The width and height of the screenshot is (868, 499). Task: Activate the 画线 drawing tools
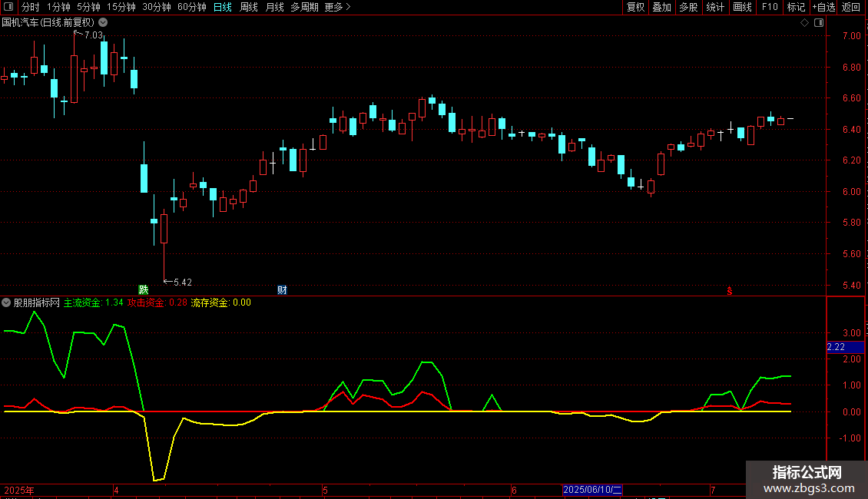[742, 7]
